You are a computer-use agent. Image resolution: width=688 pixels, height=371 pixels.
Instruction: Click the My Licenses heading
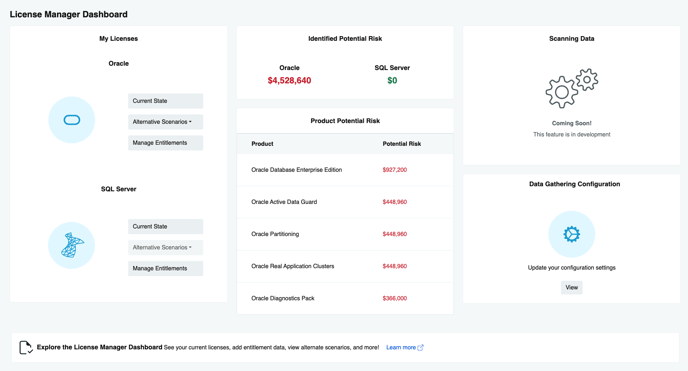[118, 39]
